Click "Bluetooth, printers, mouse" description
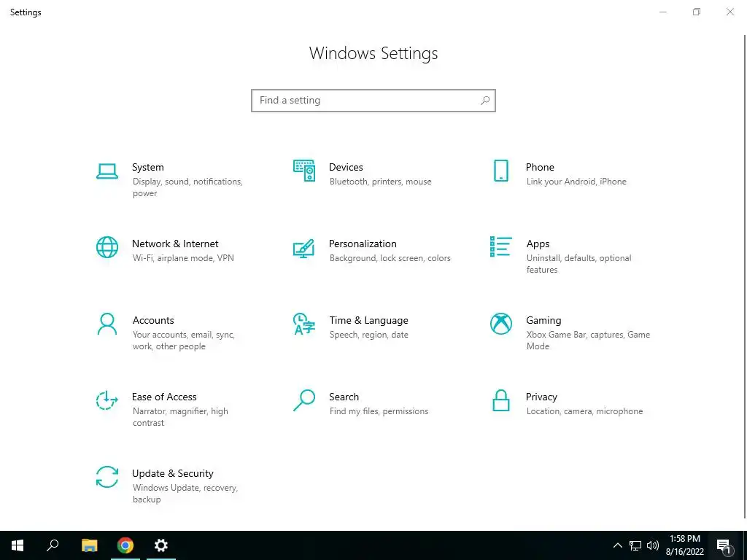Image resolution: width=747 pixels, height=560 pixels. 380,182
